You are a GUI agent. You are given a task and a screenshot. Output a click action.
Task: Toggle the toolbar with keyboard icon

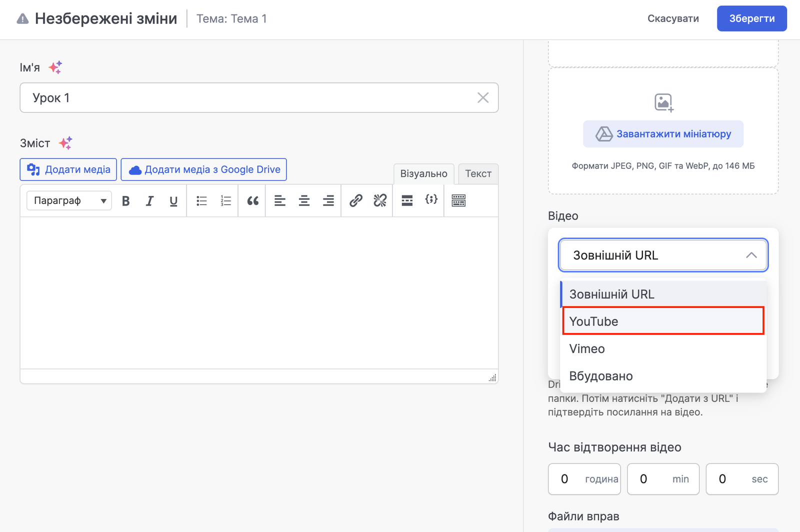tap(458, 201)
